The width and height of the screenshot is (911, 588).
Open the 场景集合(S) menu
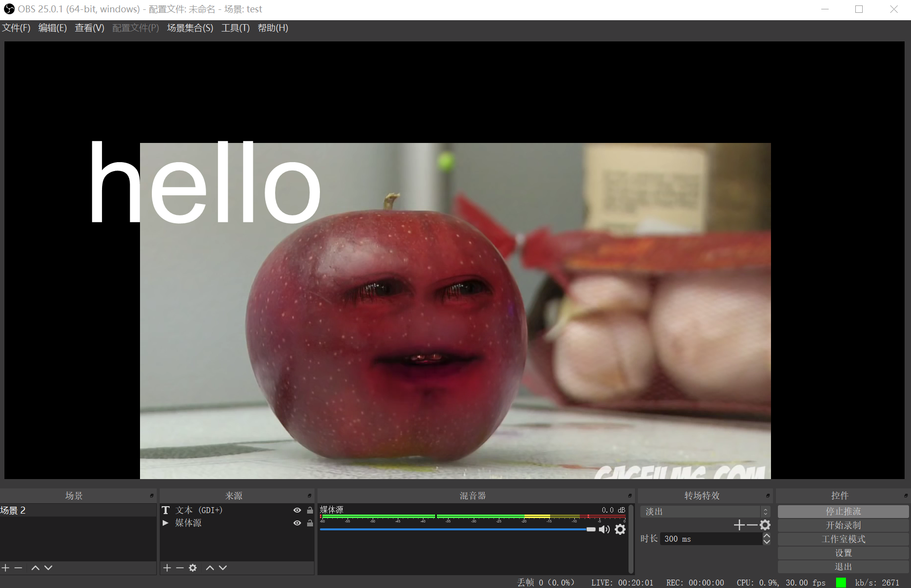190,28
